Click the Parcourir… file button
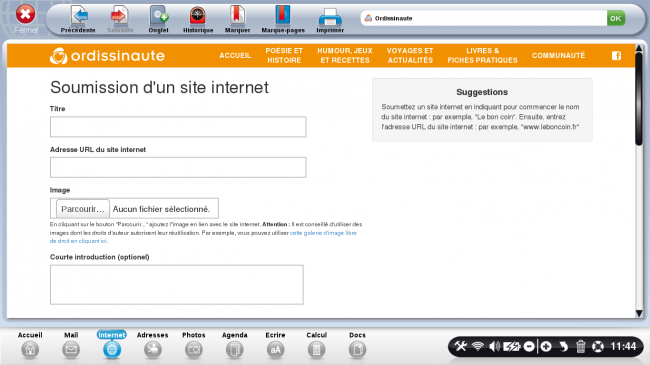 83,209
